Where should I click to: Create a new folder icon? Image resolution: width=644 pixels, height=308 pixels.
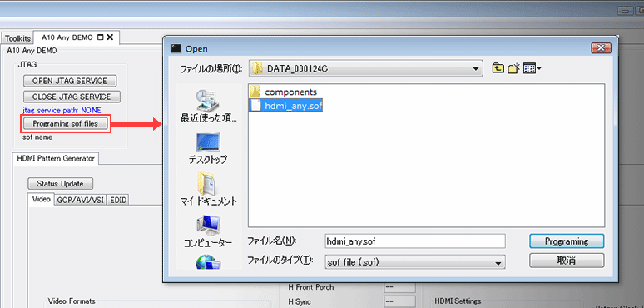tap(514, 68)
